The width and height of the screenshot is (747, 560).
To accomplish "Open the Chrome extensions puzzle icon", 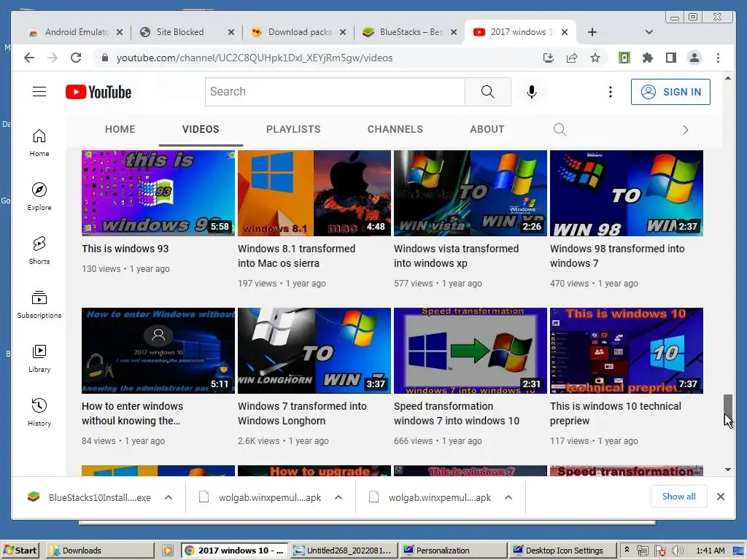I will [648, 58].
